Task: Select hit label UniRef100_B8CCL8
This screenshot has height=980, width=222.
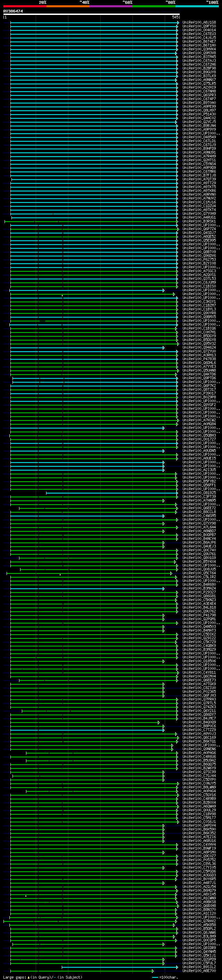Action: [x=199, y=512]
